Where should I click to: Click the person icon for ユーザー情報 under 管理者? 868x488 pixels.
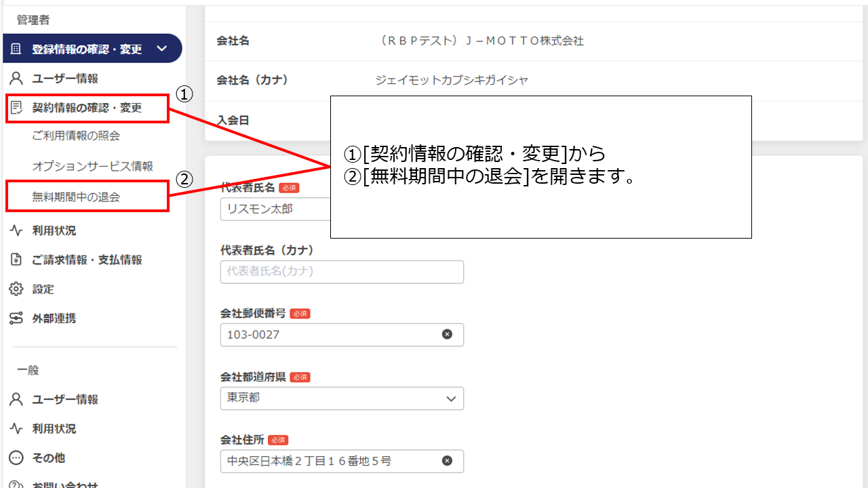(x=16, y=79)
